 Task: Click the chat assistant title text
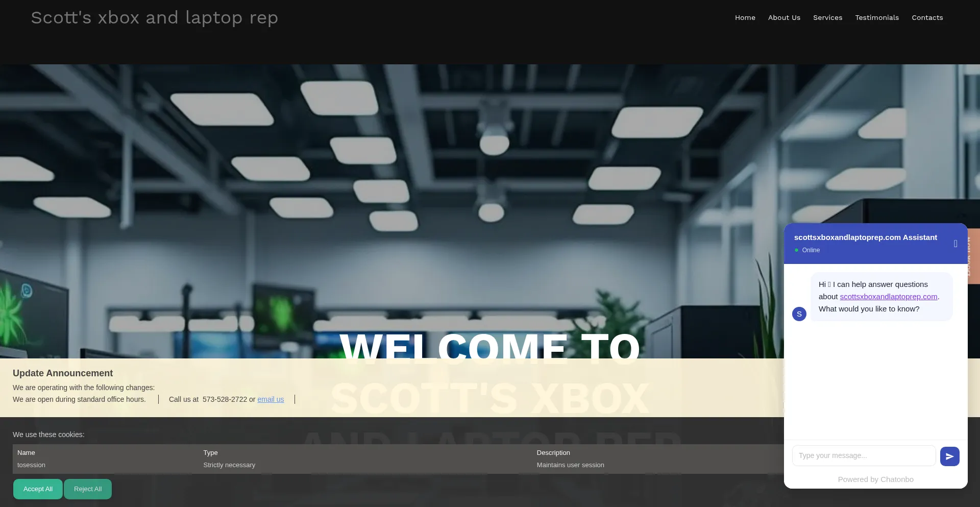pyautogui.click(x=865, y=237)
